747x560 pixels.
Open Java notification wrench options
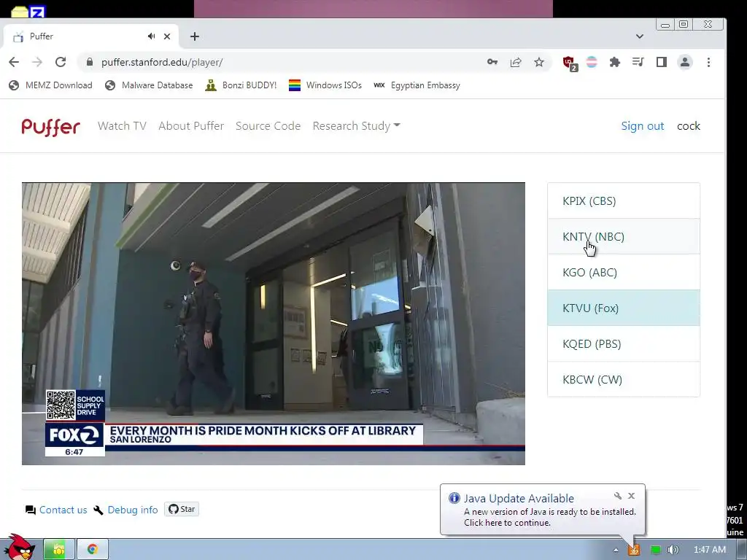618,496
